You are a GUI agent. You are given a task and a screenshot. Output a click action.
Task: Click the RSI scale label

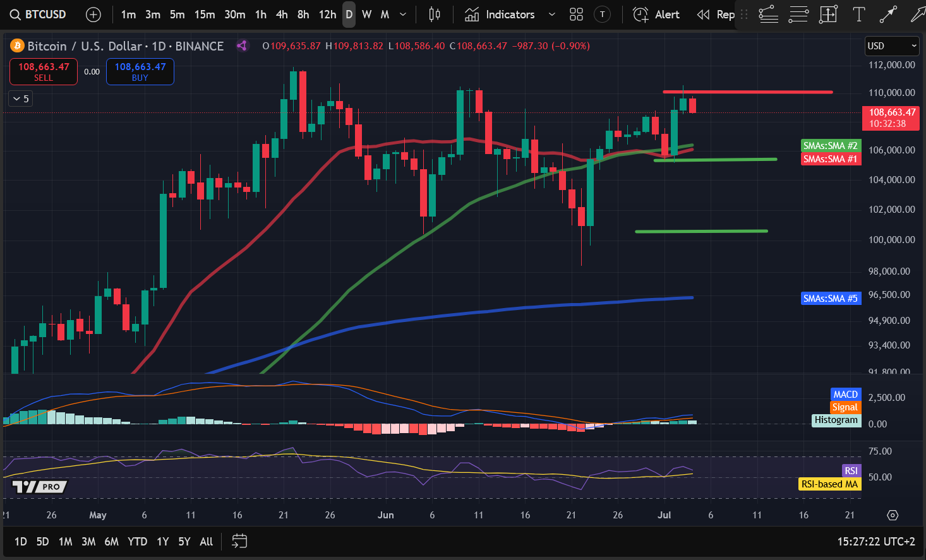pos(851,471)
